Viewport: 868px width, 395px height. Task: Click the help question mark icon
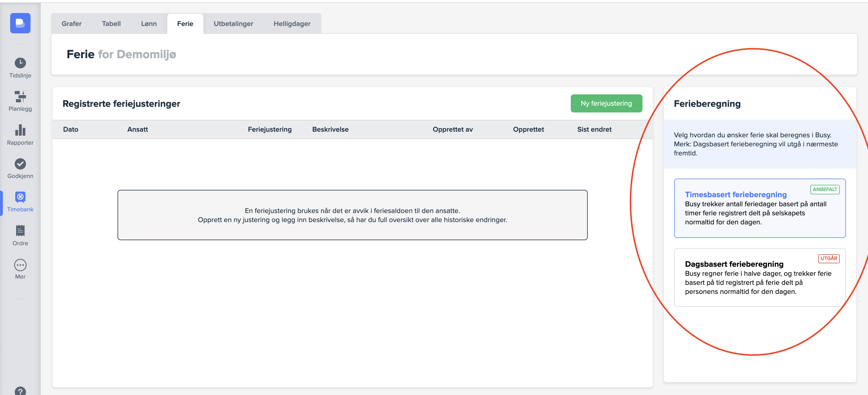pyautogui.click(x=20, y=391)
